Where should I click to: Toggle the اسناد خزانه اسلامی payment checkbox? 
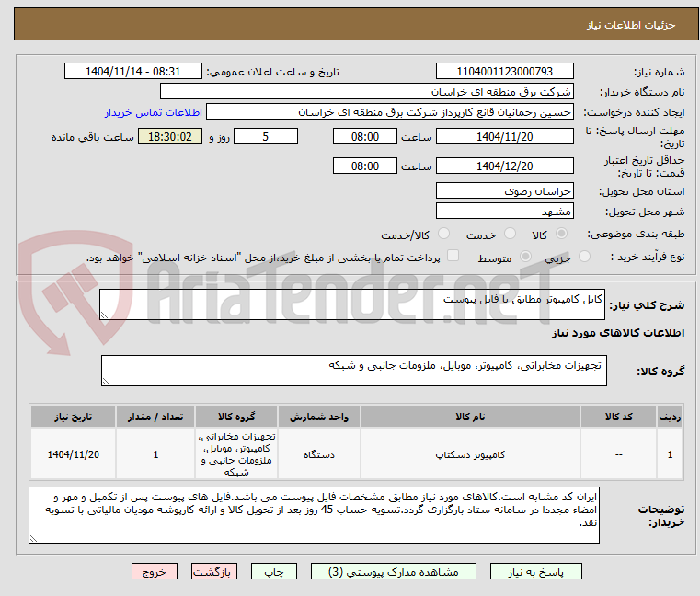point(453,256)
